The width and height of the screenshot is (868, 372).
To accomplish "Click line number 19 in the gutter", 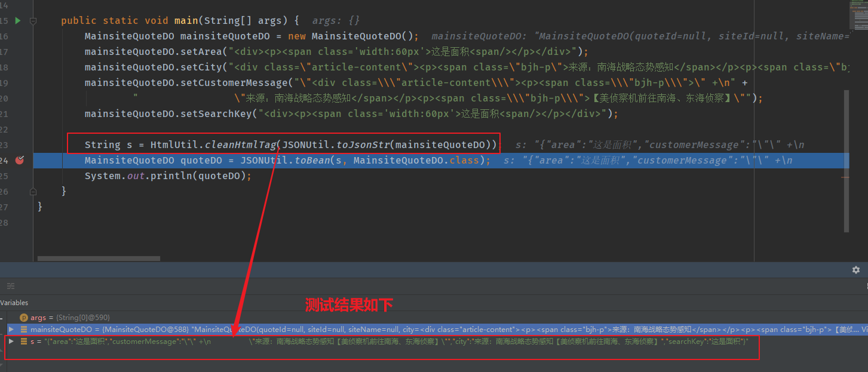I will click(x=3, y=82).
